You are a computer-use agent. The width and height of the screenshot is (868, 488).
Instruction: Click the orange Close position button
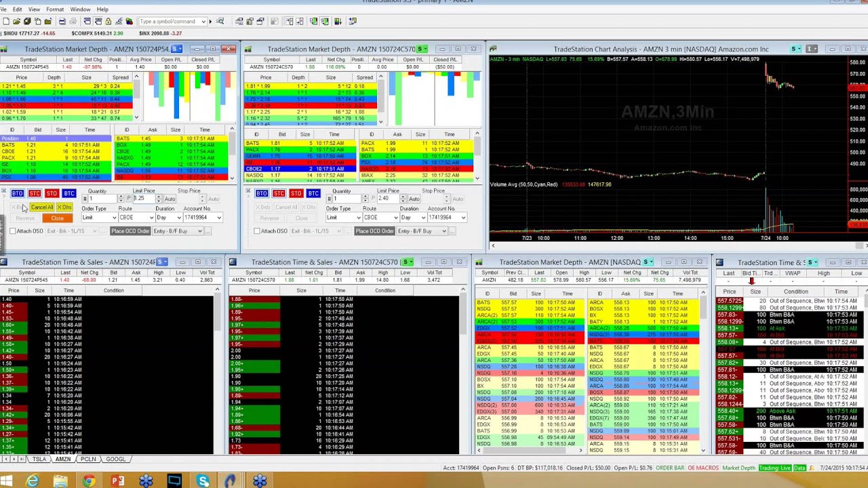click(x=58, y=218)
